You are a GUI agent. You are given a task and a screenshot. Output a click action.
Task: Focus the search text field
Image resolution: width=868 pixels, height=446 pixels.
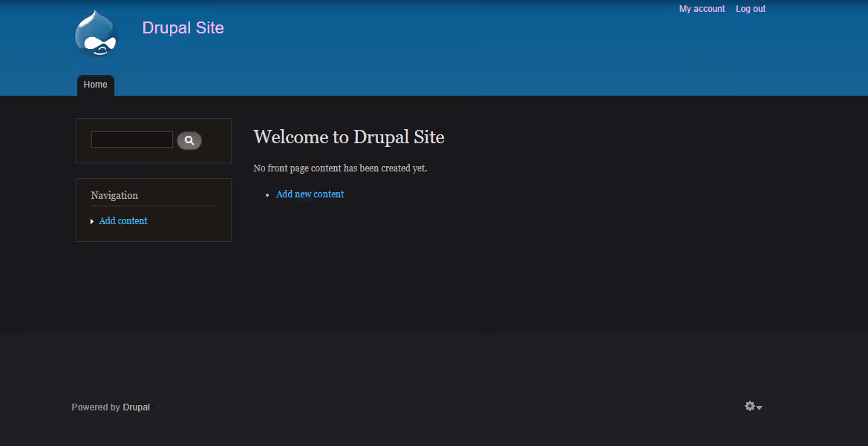pos(131,140)
